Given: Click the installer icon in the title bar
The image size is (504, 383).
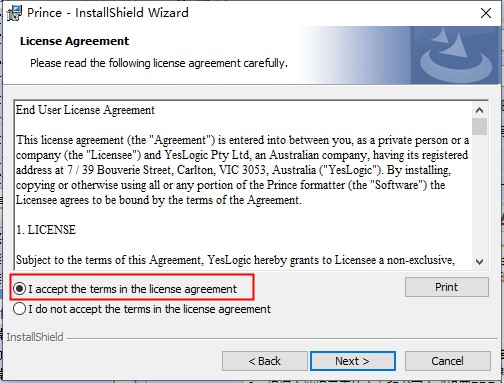Looking at the screenshot, I should click(14, 13).
